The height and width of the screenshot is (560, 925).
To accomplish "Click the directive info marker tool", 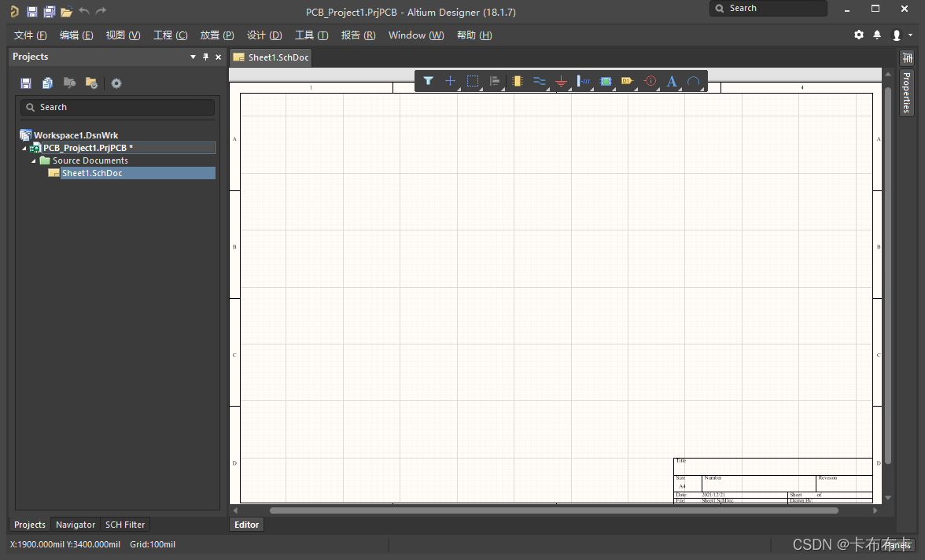I will (x=650, y=81).
